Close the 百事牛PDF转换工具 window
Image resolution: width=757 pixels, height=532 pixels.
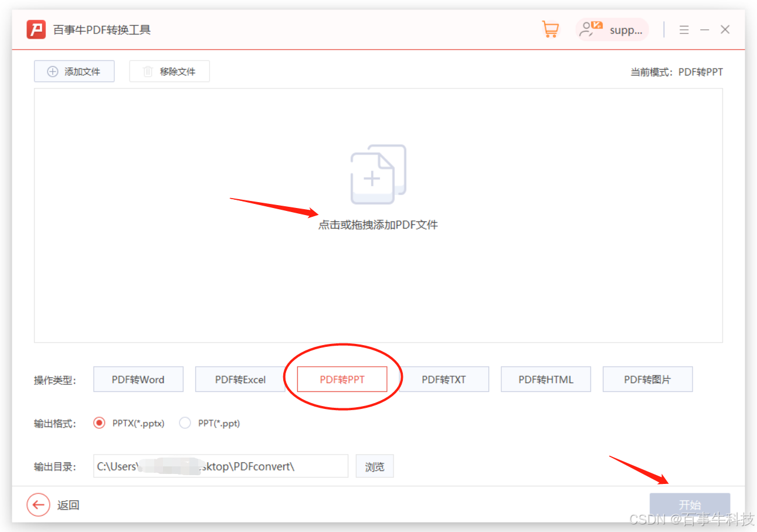[x=725, y=30]
